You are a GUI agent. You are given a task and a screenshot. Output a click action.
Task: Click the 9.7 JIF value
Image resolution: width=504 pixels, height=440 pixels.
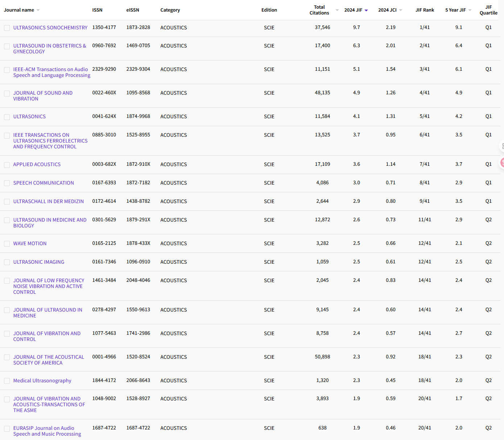[x=356, y=27]
